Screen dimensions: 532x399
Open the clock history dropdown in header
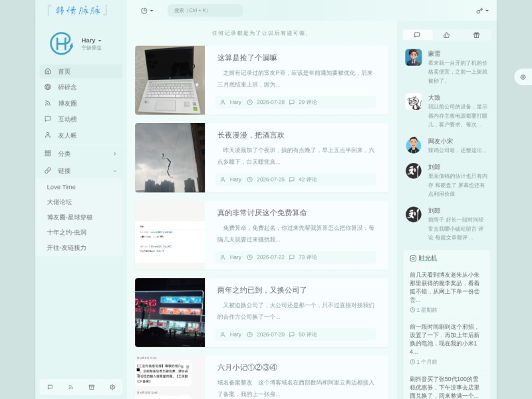(146, 11)
